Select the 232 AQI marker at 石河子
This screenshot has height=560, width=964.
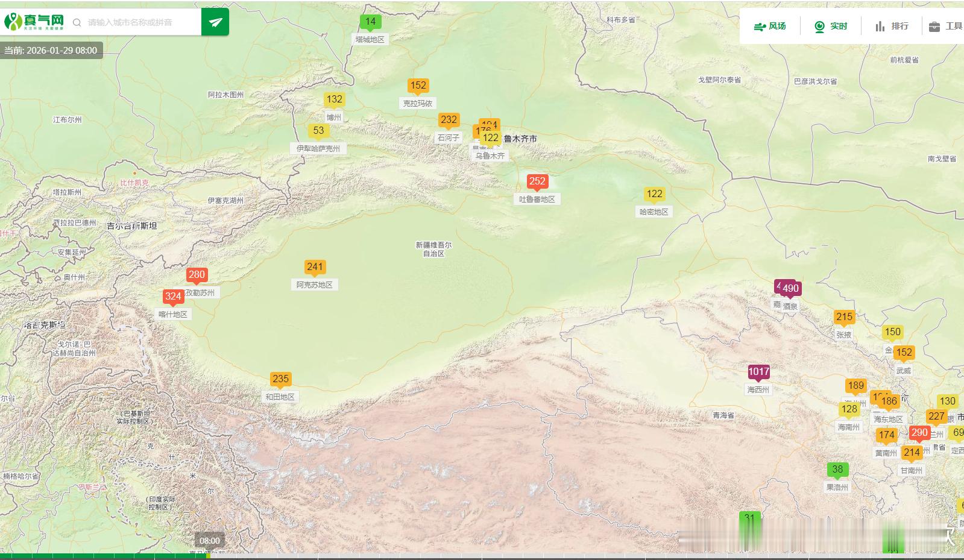coord(449,120)
